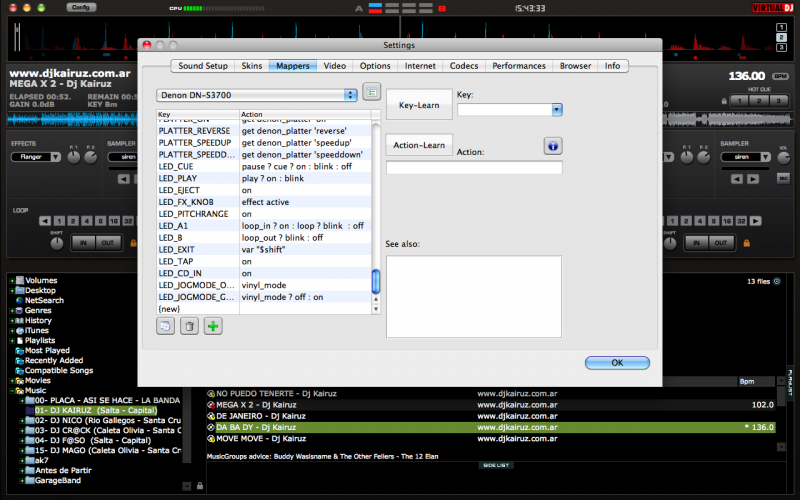
Task: Open the Performances tab
Action: [x=519, y=66]
